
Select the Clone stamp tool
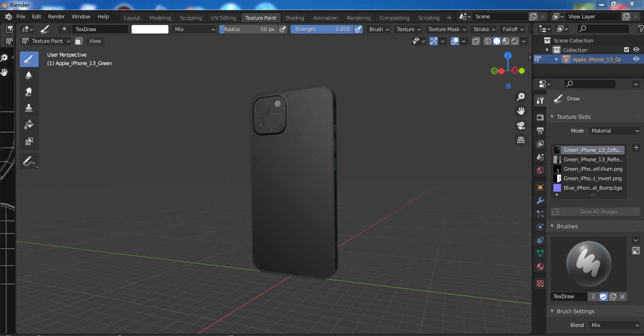29,108
